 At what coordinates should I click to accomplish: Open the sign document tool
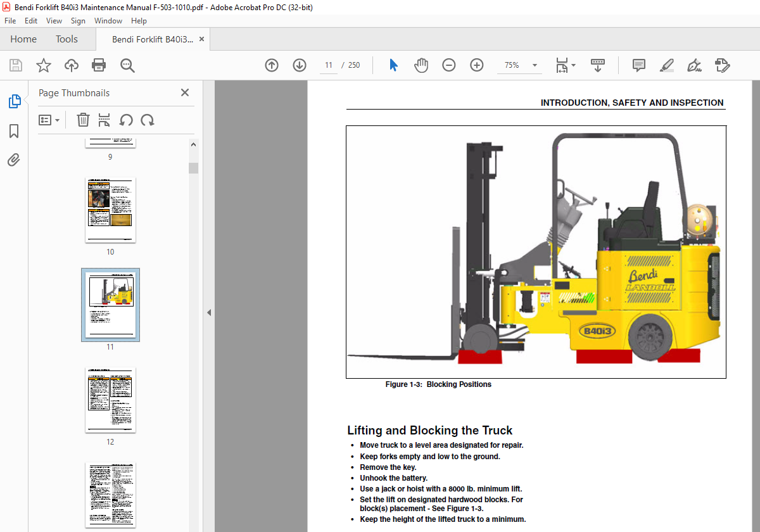tap(694, 65)
